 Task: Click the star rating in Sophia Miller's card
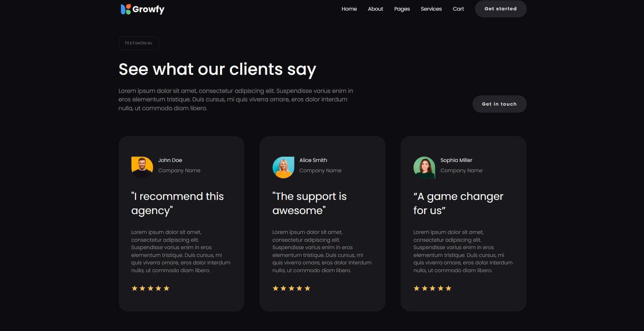click(433, 288)
